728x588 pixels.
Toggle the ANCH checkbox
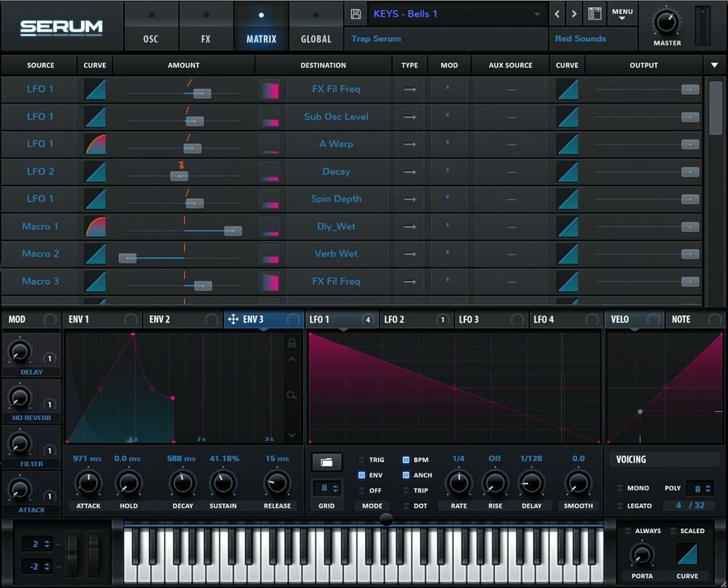pos(406,475)
